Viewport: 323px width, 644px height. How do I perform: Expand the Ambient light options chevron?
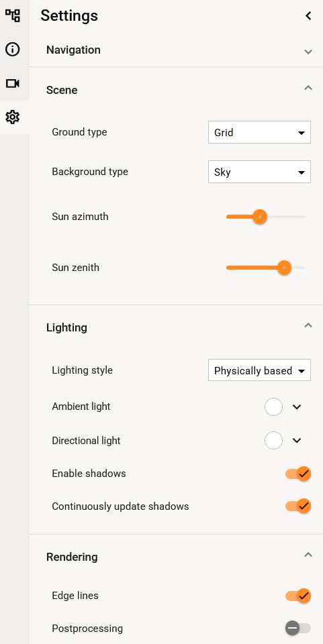297,407
